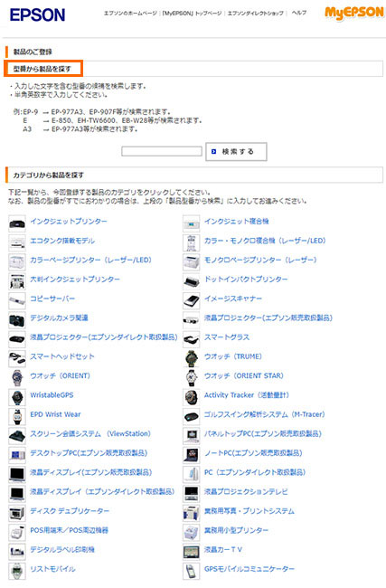Select the GPS mobile communicator icon
Image resolution: width=386 pixels, height=588 pixels.
click(x=191, y=571)
